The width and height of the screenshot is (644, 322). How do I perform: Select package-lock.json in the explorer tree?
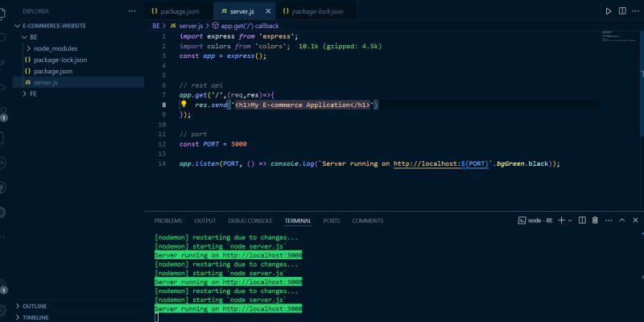coord(60,60)
